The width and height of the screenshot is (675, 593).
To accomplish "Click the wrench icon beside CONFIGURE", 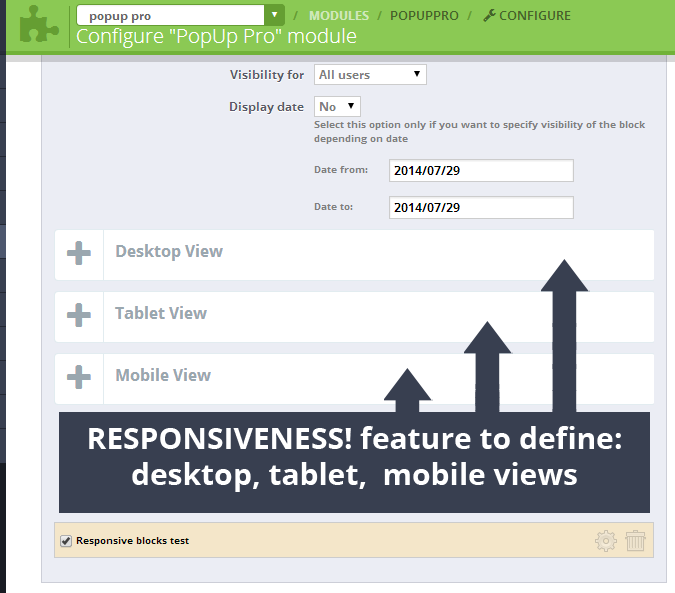I will 489,15.
